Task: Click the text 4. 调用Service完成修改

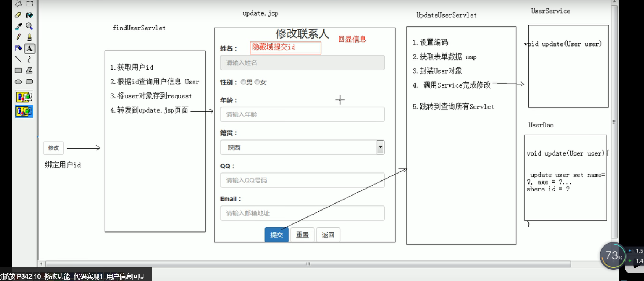Action: click(451, 85)
